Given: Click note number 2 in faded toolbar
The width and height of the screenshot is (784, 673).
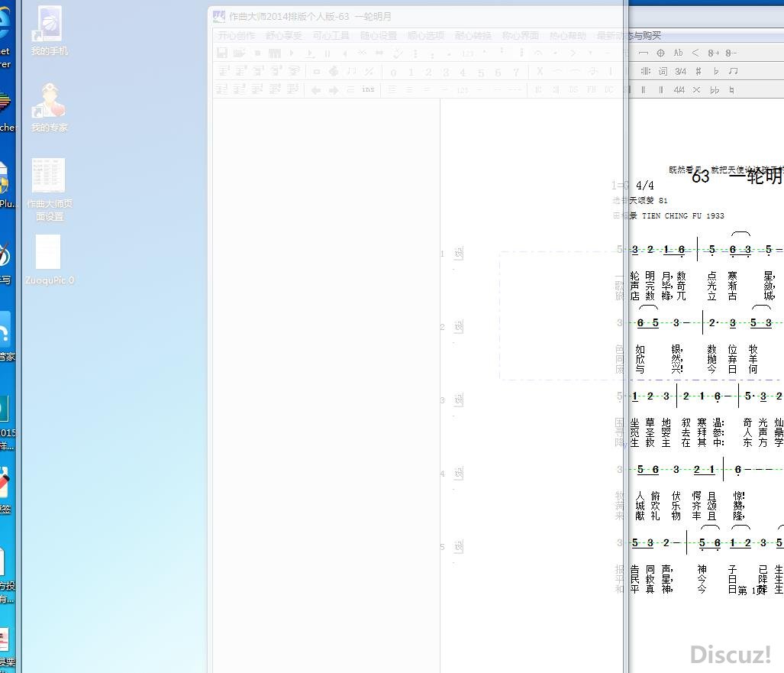Looking at the screenshot, I should click(x=428, y=73).
